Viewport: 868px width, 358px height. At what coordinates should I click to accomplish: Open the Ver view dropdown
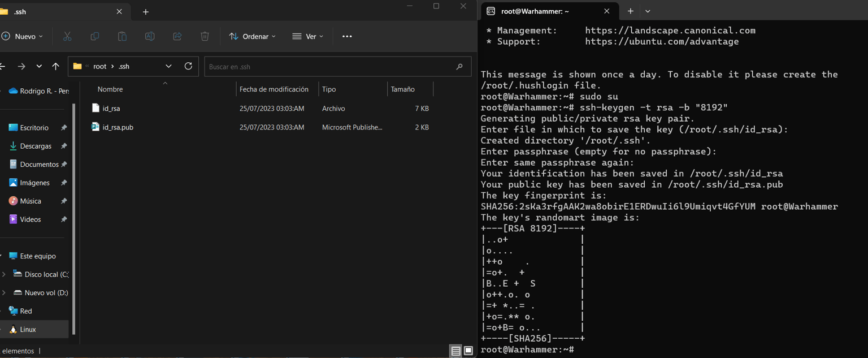click(308, 36)
